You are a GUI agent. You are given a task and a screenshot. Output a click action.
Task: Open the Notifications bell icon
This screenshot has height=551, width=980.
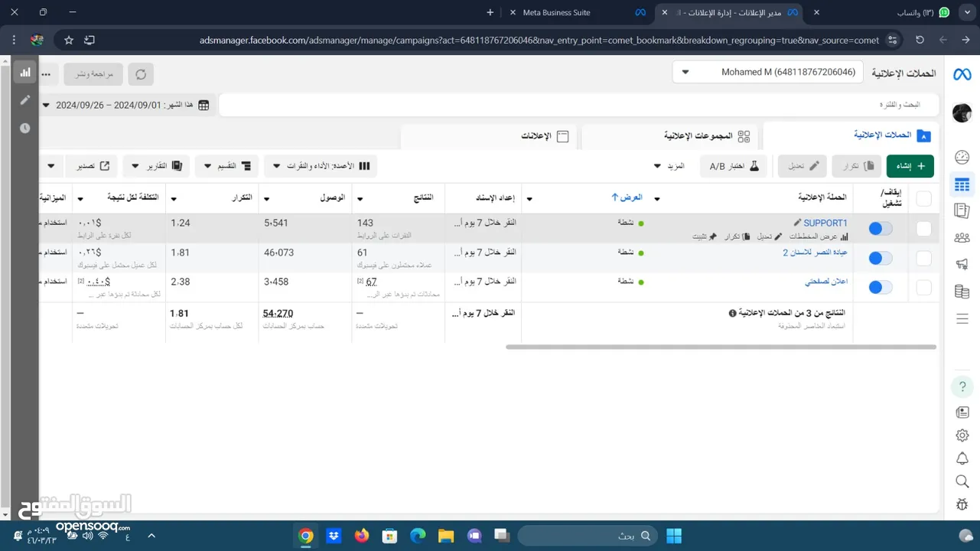[962, 458]
